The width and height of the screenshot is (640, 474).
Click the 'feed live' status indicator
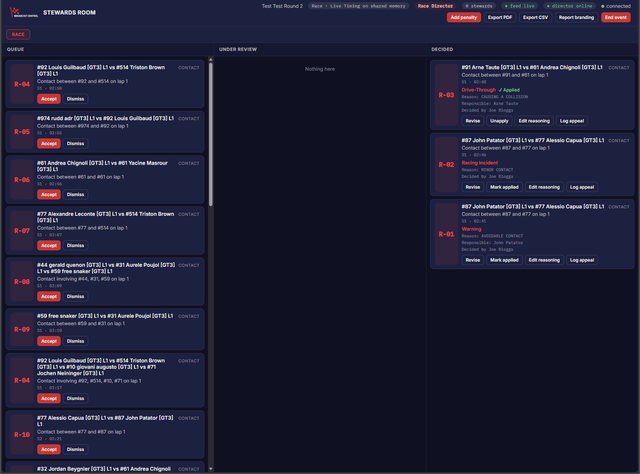click(519, 6)
